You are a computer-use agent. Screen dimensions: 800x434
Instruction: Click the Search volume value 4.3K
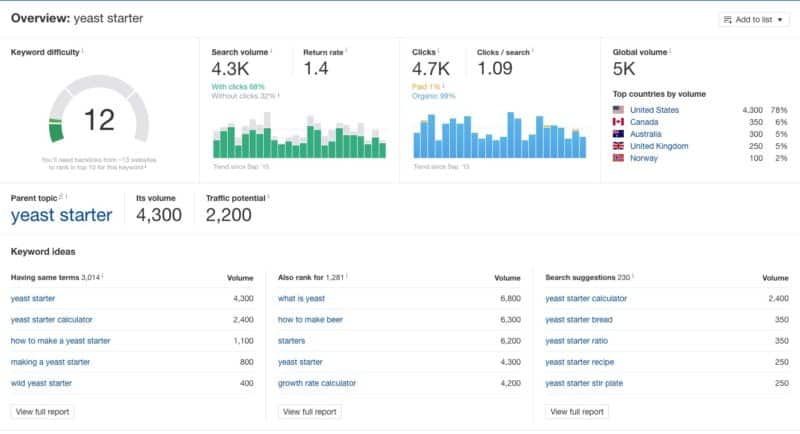(x=230, y=69)
